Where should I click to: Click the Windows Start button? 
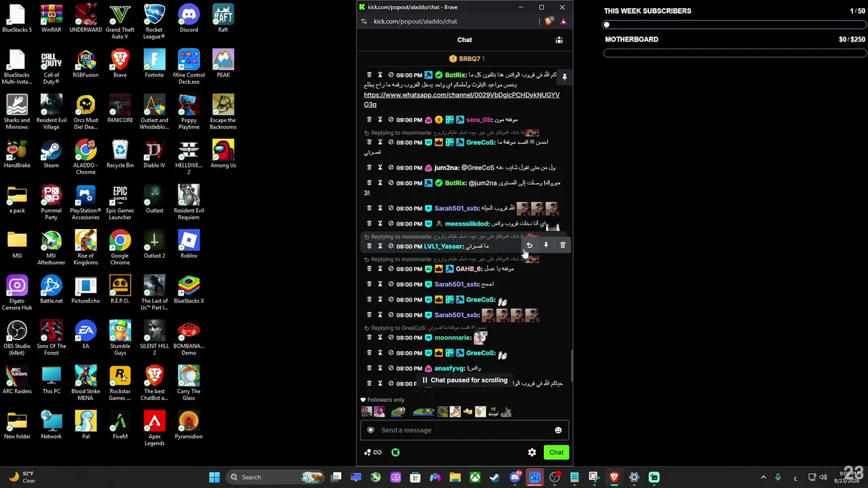214,477
